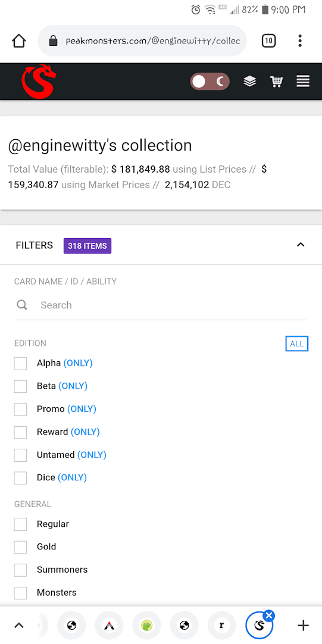
Task: Enable the Summoners checkbox
Action: [21, 570]
